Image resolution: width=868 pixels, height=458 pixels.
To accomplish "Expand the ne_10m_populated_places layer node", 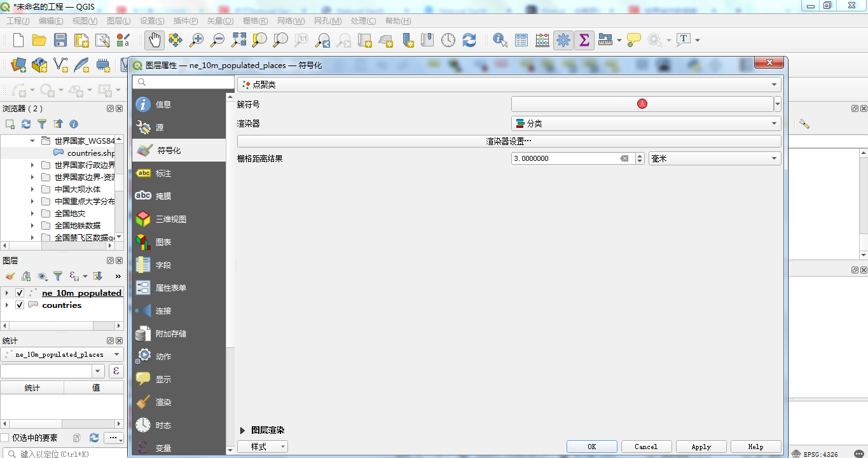I will [x=7, y=293].
